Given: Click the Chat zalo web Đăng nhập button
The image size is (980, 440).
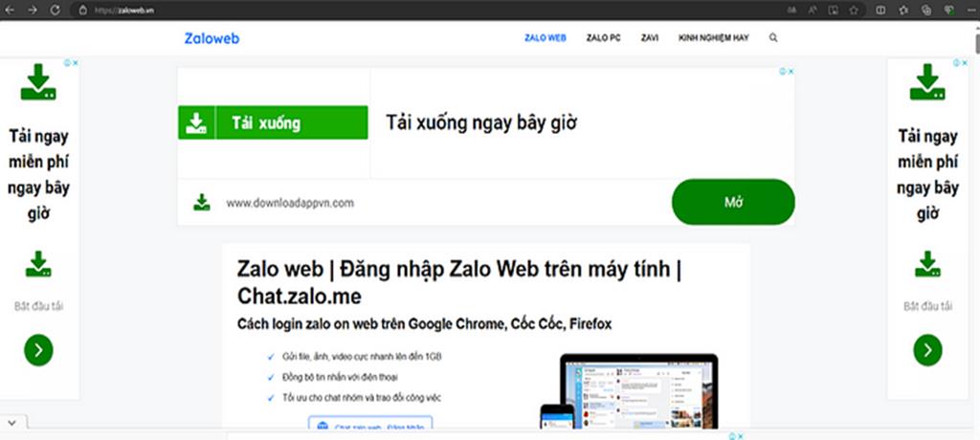Looking at the screenshot, I should click(370, 423).
